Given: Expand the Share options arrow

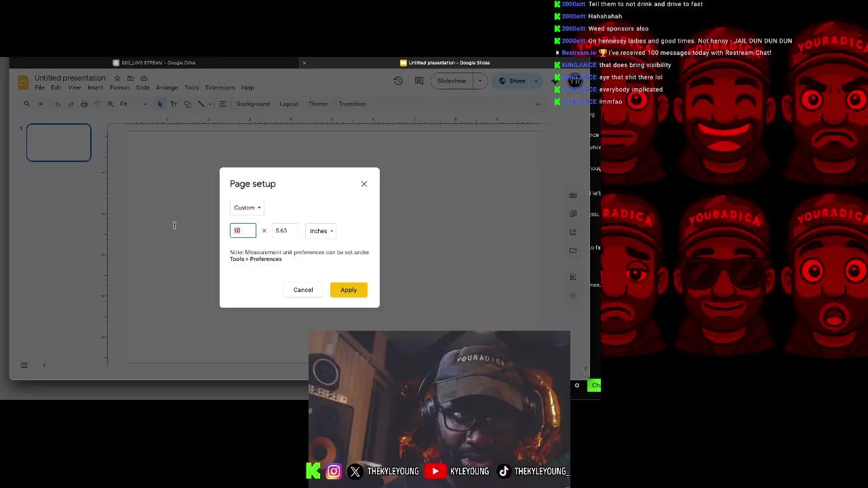Looking at the screenshot, I should (536, 81).
